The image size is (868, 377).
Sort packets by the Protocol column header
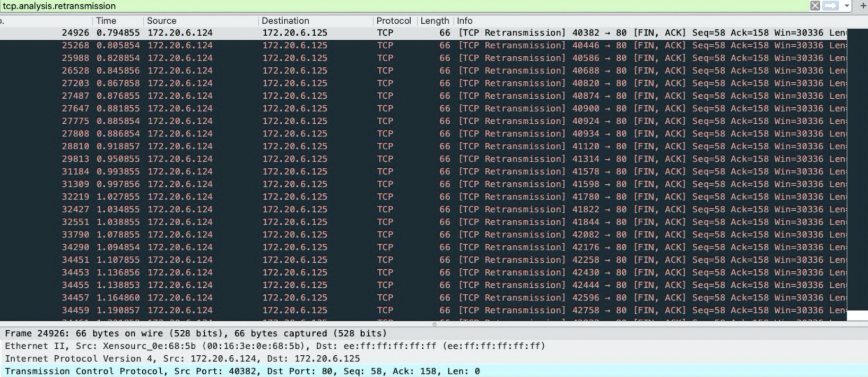[393, 21]
